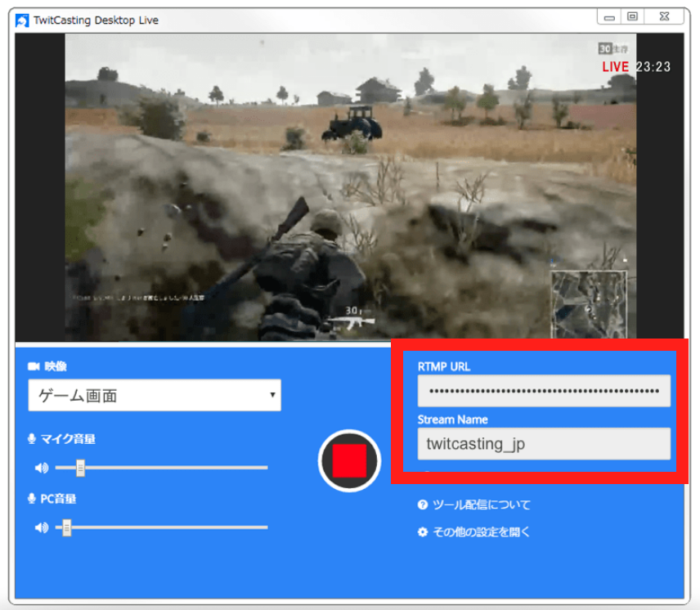Viewport: 700px width, 610px height.
Task: Click the RTMP URL label
Action: [x=444, y=367]
